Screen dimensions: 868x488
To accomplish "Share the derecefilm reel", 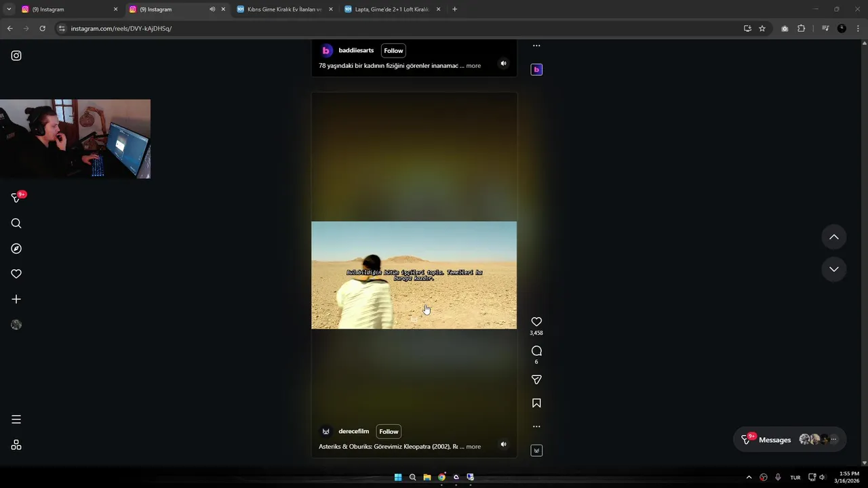I will click(x=536, y=380).
